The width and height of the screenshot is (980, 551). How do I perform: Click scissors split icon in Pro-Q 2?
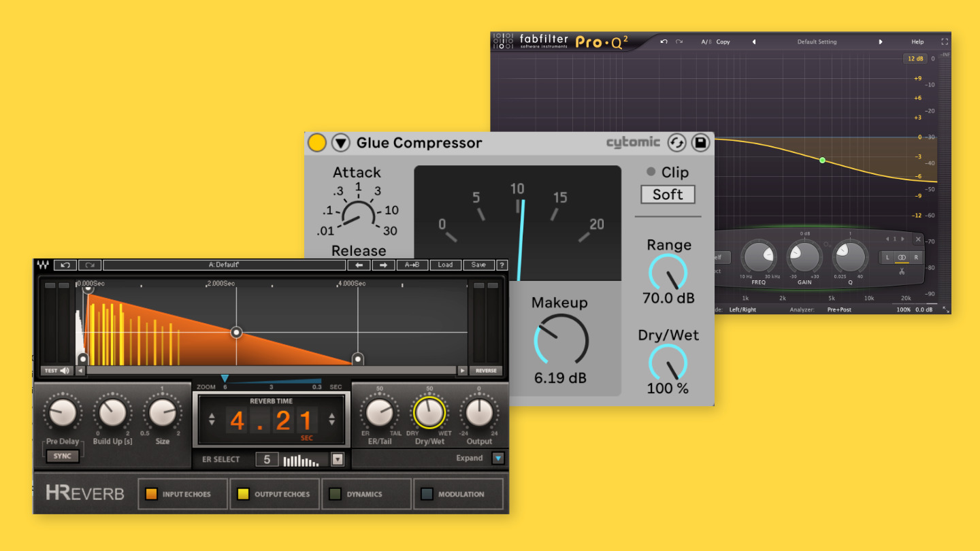point(902,271)
